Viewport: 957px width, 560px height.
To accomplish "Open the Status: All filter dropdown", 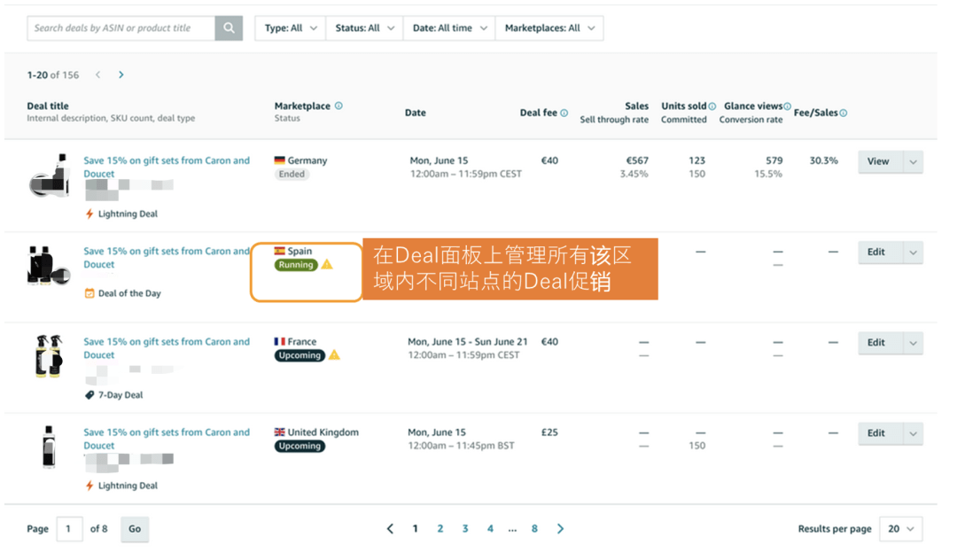I will [x=363, y=28].
